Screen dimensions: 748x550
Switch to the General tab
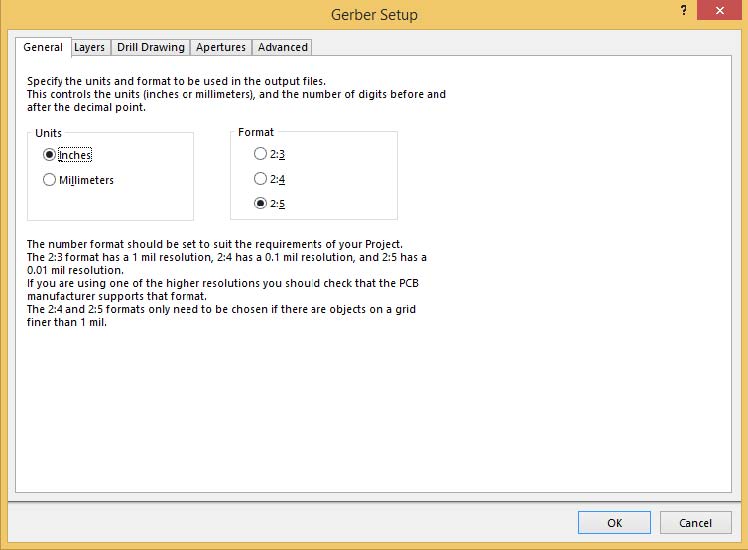click(x=43, y=47)
